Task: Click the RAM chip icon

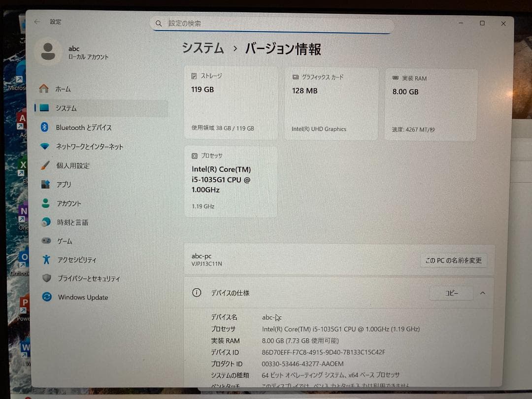Action: click(x=395, y=78)
